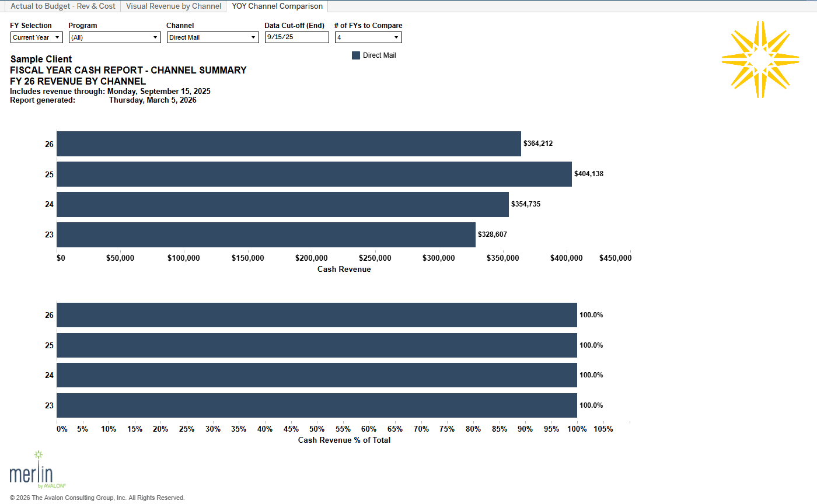The height and width of the screenshot is (504, 817).
Task: Click the Thursday, March 5, 2026 date text
Action: pos(153,100)
